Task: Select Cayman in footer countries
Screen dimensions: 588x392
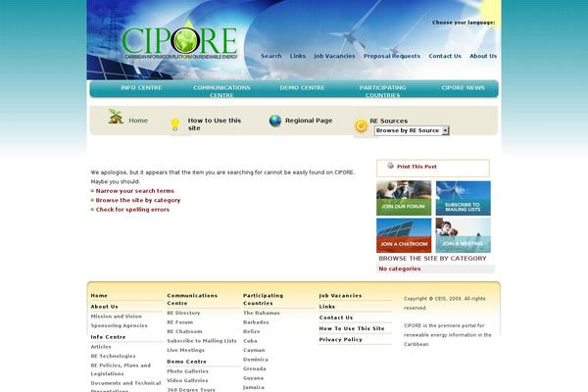Action: pyautogui.click(x=254, y=350)
